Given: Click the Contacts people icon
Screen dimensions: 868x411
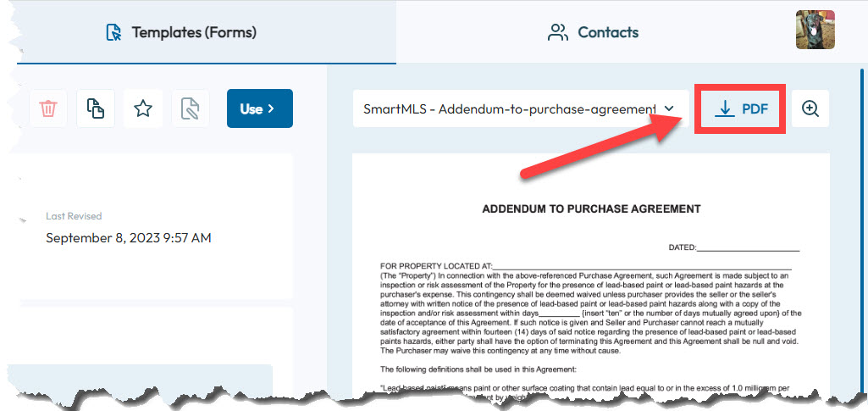Looking at the screenshot, I should (x=558, y=32).
